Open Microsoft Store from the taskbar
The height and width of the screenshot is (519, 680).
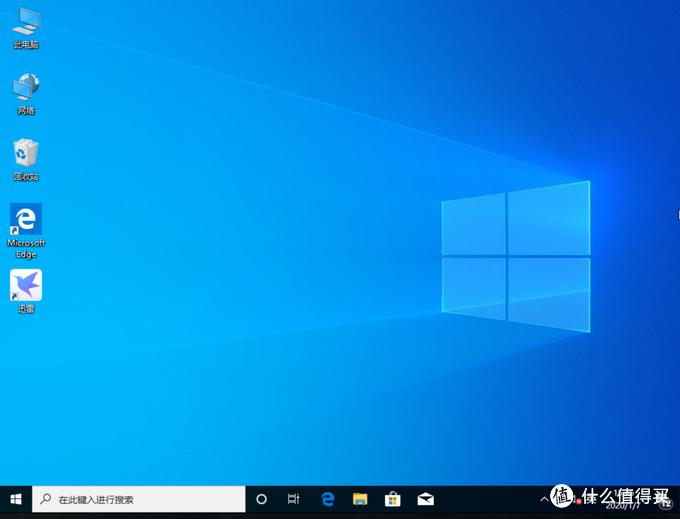393,499
